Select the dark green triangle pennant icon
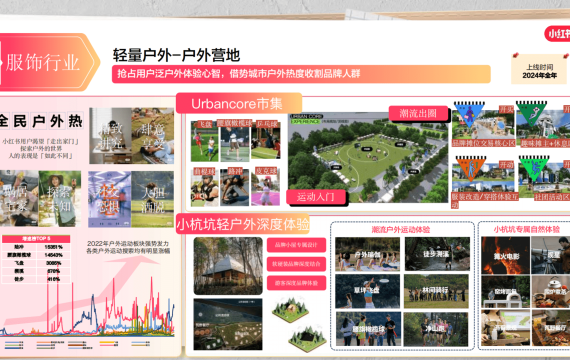This screenshot has width=570, height=360. (x=531, y=113)
